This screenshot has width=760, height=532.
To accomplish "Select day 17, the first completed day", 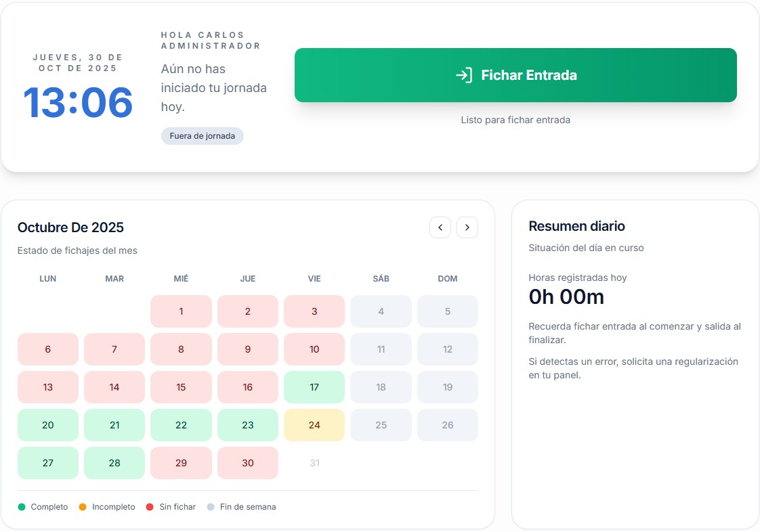I will [x=314, y=387].
